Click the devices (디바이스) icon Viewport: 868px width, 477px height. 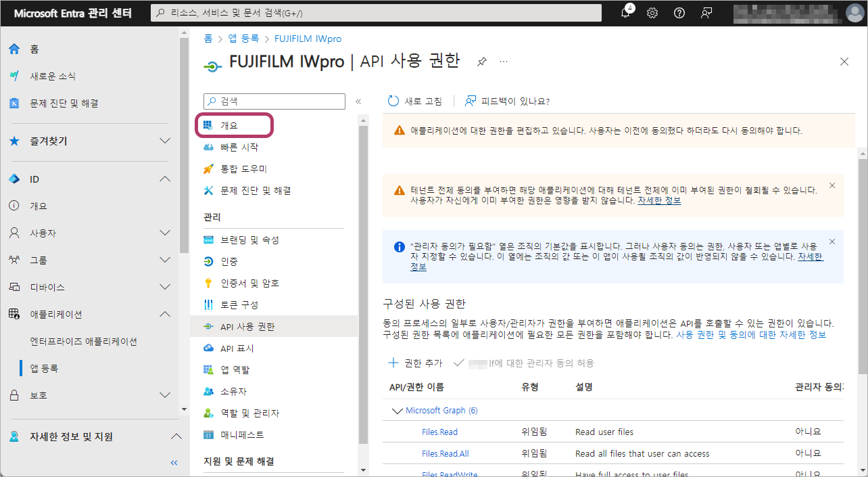14,288
